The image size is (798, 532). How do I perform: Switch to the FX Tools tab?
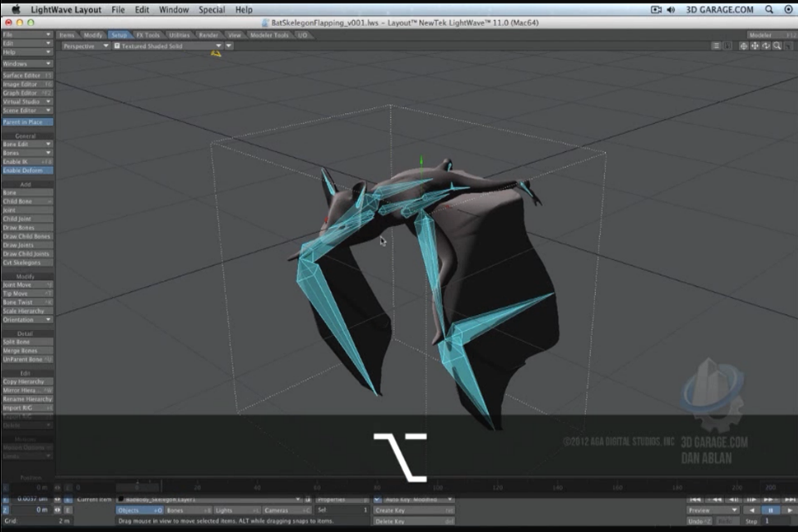click(148, 35)
